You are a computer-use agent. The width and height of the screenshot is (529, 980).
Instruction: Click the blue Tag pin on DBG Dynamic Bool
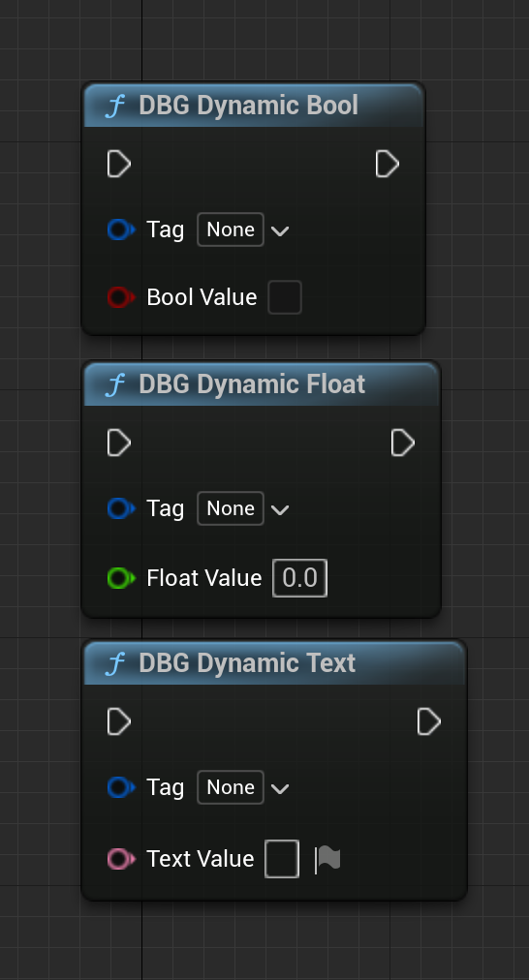point(121,230)
